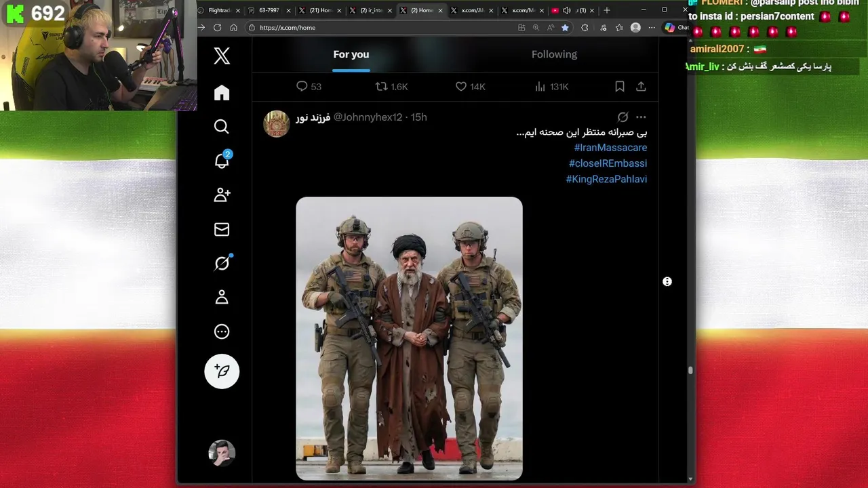Open the Copilot Chat button
The width and height of the screenshot is (868, 488).
click(677, 28)
